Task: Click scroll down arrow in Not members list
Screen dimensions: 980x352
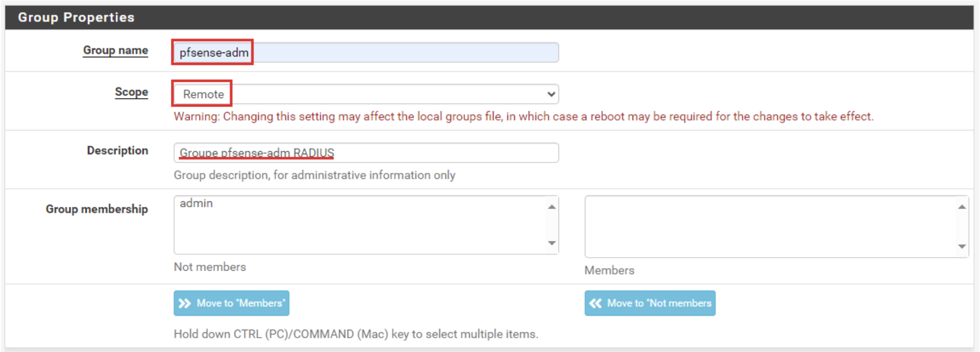Action: coord(552,243)
